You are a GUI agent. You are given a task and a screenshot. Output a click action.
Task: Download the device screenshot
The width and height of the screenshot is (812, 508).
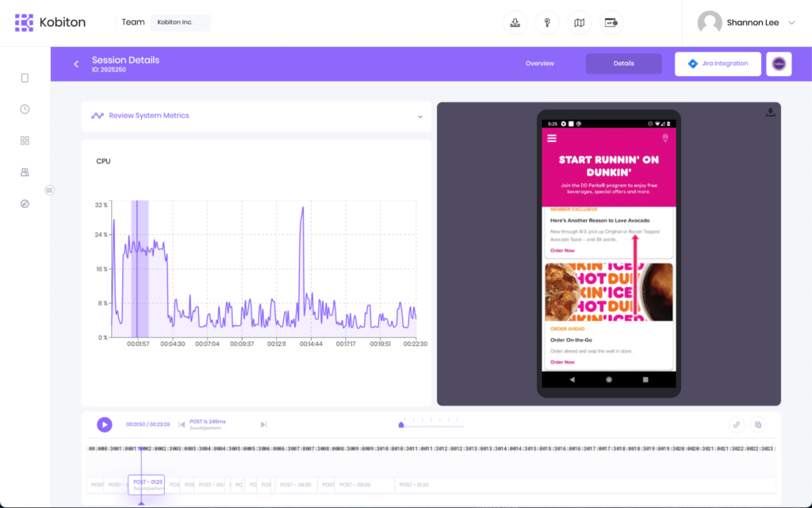[x=771, y=113]
